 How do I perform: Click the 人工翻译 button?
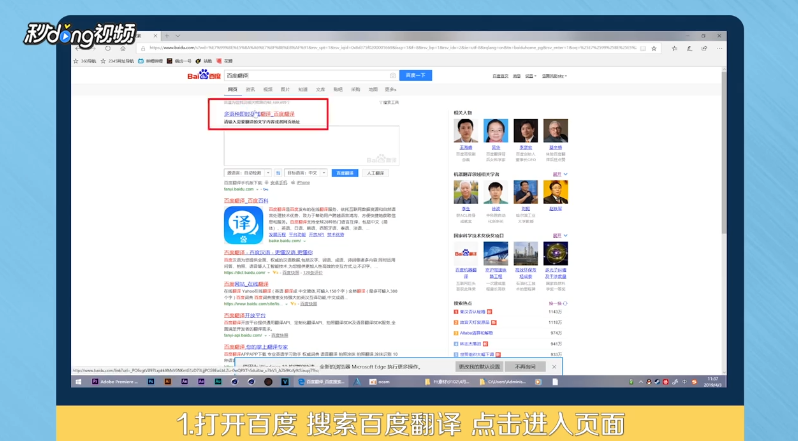pyautogui.click(x=376, y=173)
